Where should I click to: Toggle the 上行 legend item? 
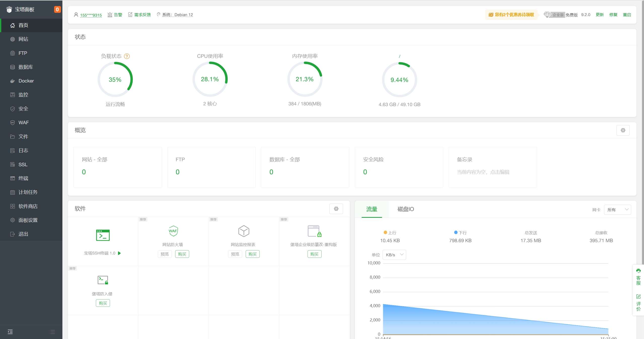[390, 233]
